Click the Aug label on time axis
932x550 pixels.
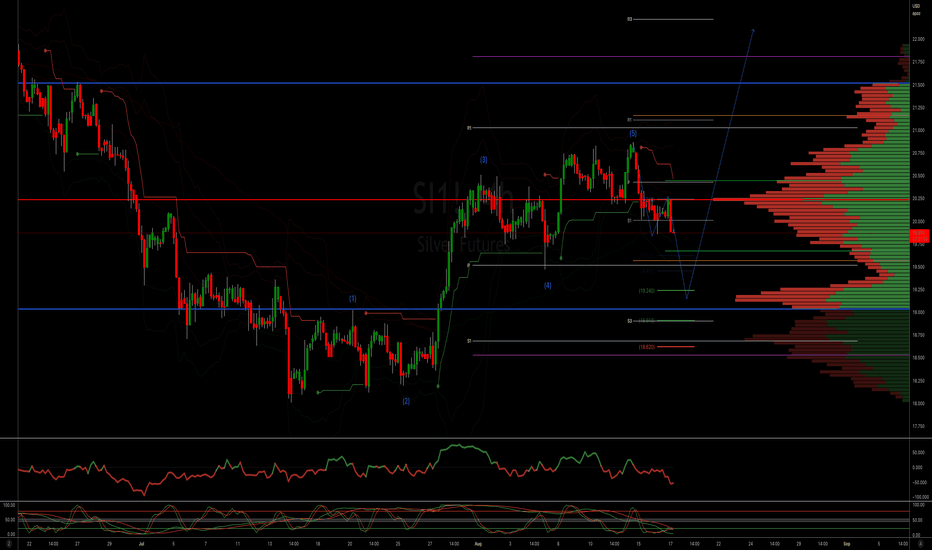(478, 544)
